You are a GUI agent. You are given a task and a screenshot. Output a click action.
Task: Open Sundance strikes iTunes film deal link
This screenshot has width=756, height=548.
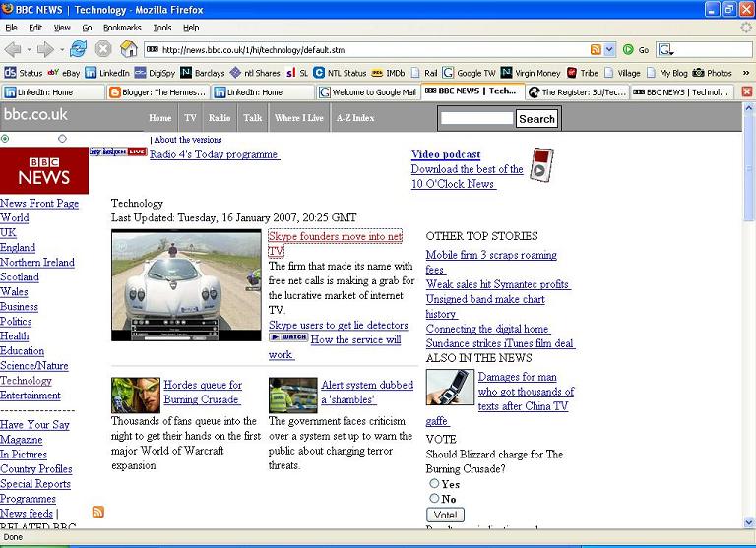500,343
